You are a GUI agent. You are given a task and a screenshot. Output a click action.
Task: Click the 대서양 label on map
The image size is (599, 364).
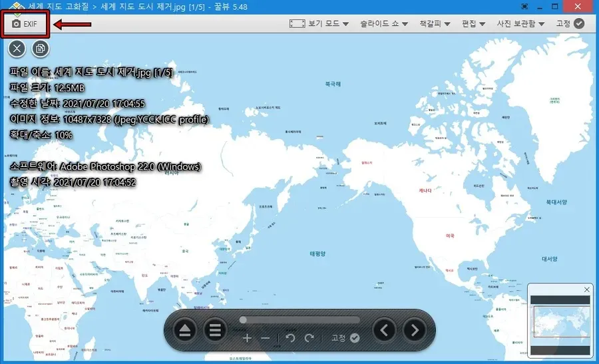pyautogui.click(x=549, y=259)
